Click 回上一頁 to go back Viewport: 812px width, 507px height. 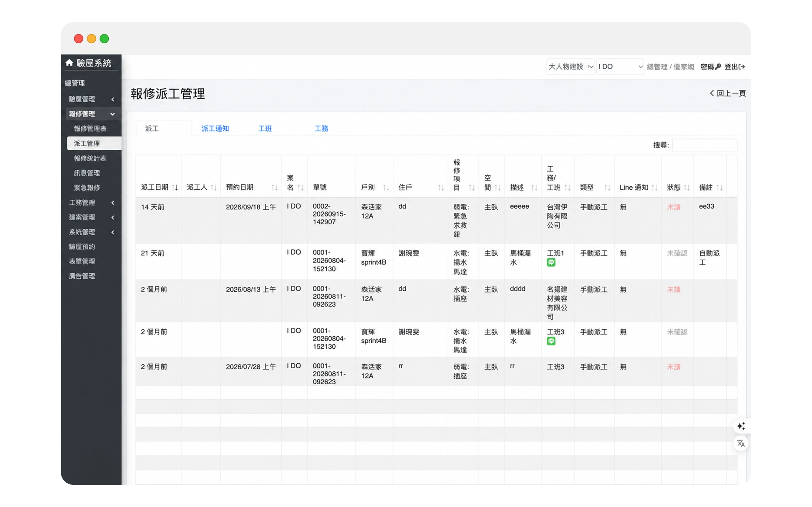pyautogui.click(x=727, y=93)
